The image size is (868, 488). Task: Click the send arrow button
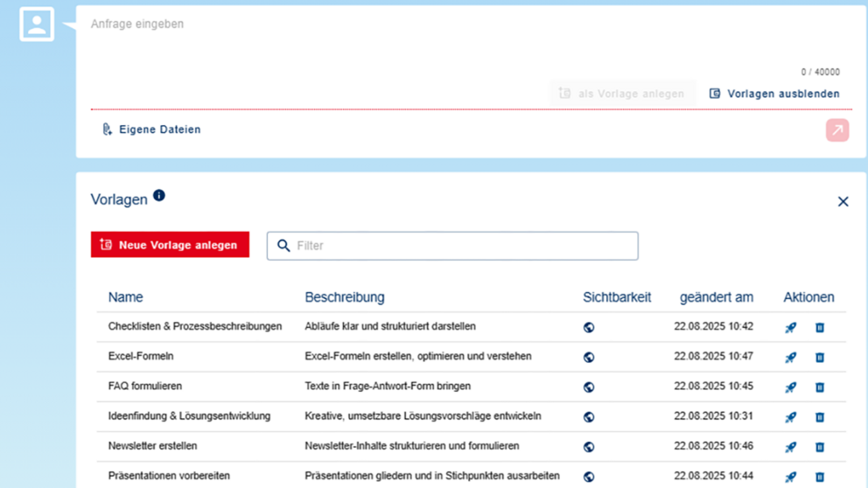[837, 130]
